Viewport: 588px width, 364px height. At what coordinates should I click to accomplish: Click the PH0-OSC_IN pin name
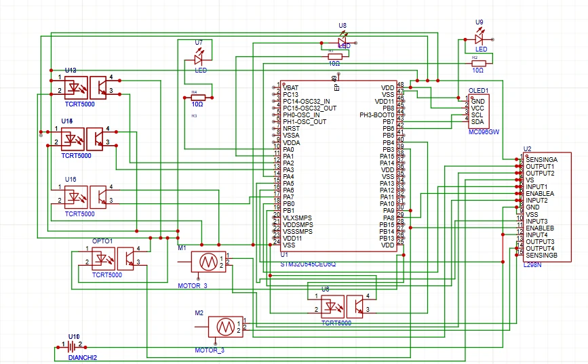302,115
